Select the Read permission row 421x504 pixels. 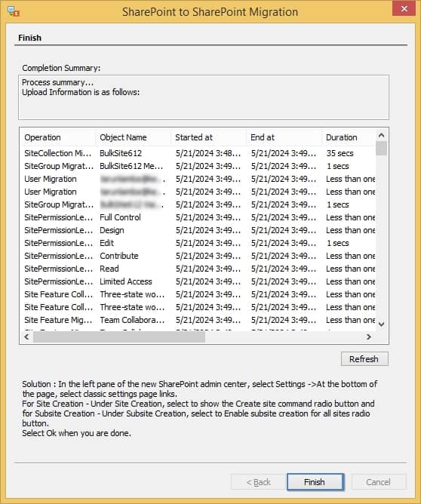coord(199,269)
